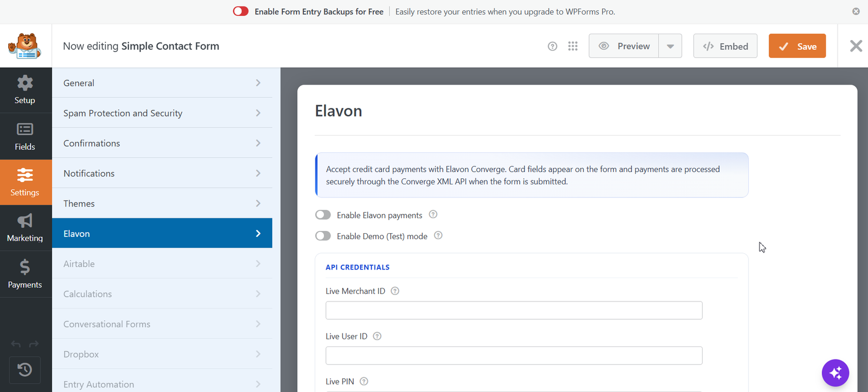Open the Fields panel

tap(25, 136)
